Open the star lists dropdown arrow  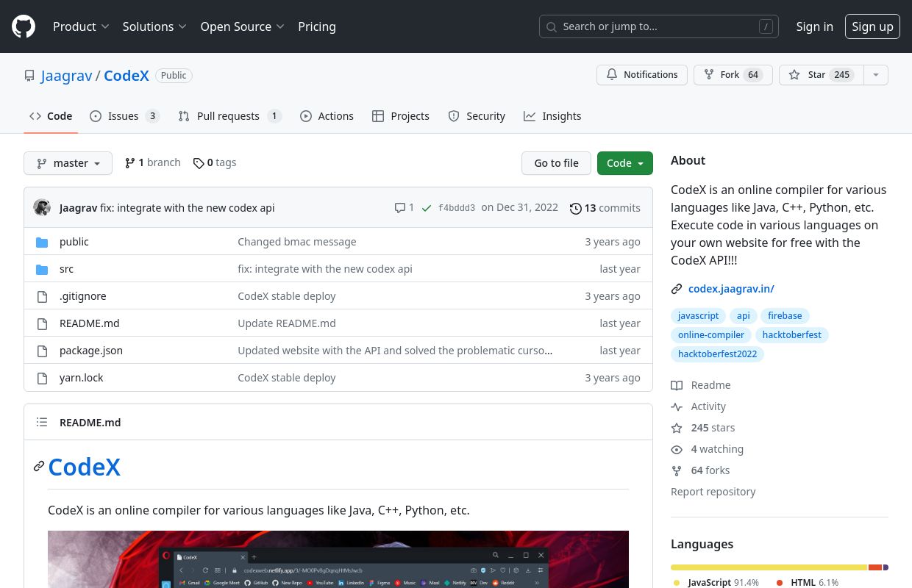click(x=875, y=75)
